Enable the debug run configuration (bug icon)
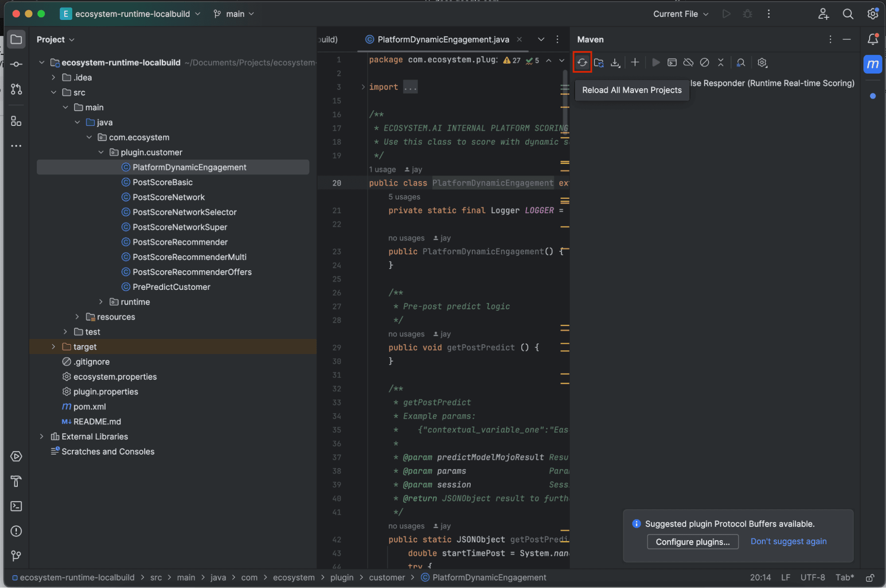886x588 pixels. pos(747,14)
